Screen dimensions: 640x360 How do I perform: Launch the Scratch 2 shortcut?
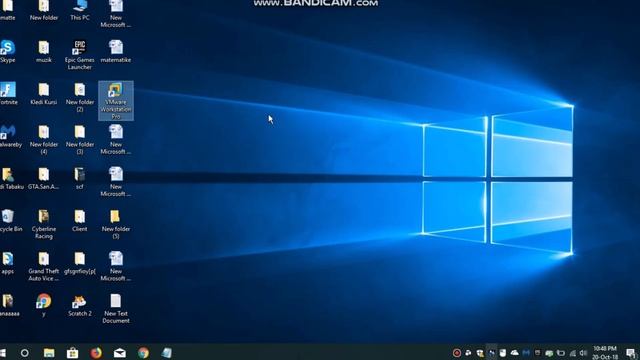[80, 305]
